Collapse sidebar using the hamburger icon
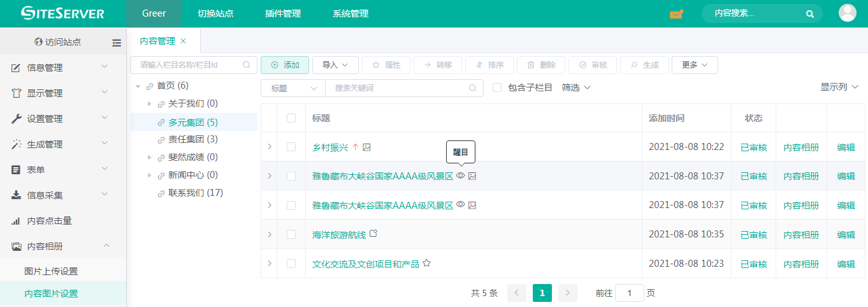This screenshot has height=307, width=868. click(x=117, y=43)
